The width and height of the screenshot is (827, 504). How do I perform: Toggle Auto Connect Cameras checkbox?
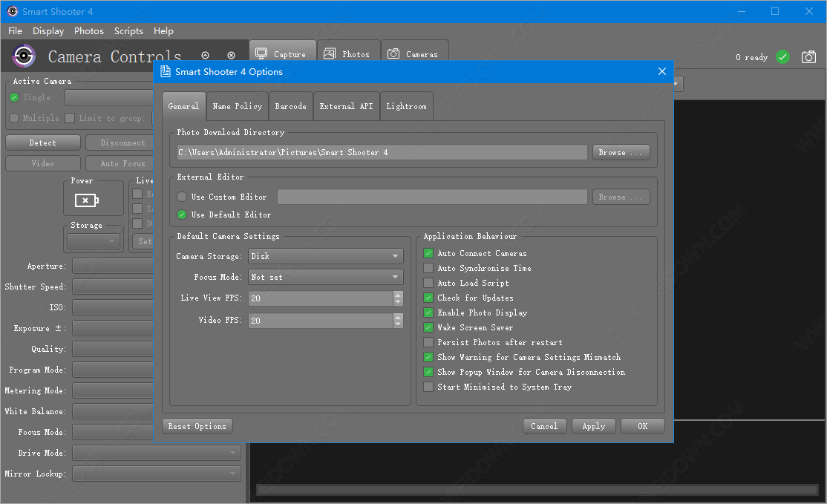(x=428, y=253)
